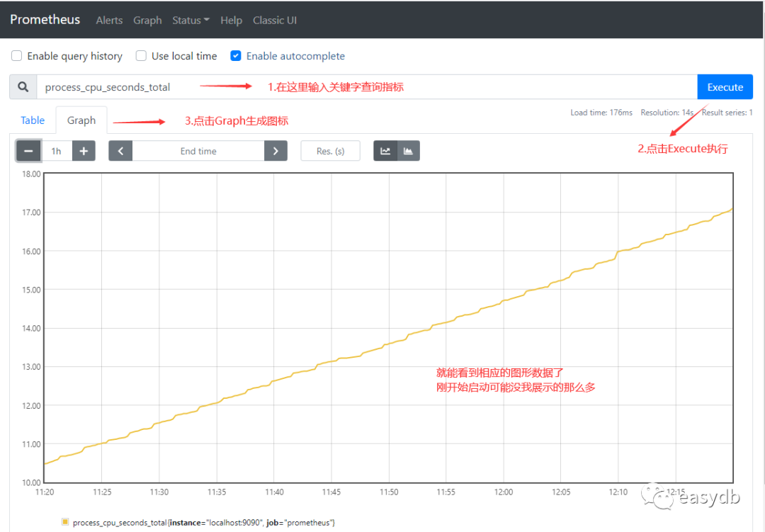
Task: Switch to line chart view icon
Action: click(x=385, y=151)
